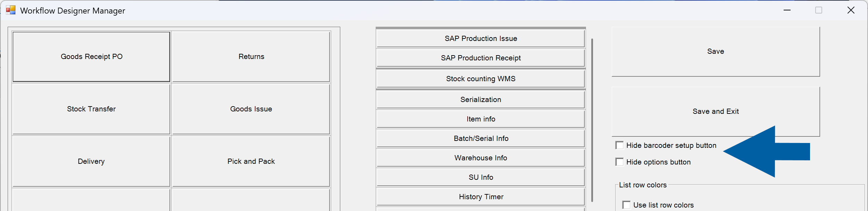868x211 pixels.
Task: Tick the Hide options button checkbox
Action: [619, 162]
